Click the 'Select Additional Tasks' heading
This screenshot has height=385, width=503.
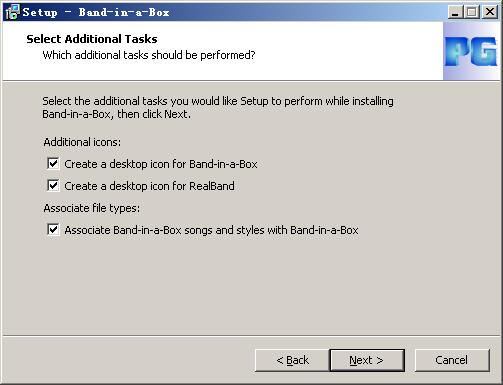pyautogui.click(x=92, y=39)
